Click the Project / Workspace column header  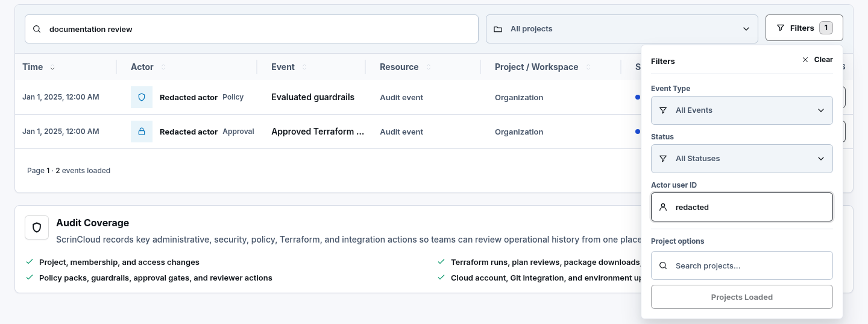(x=536, y=67)
